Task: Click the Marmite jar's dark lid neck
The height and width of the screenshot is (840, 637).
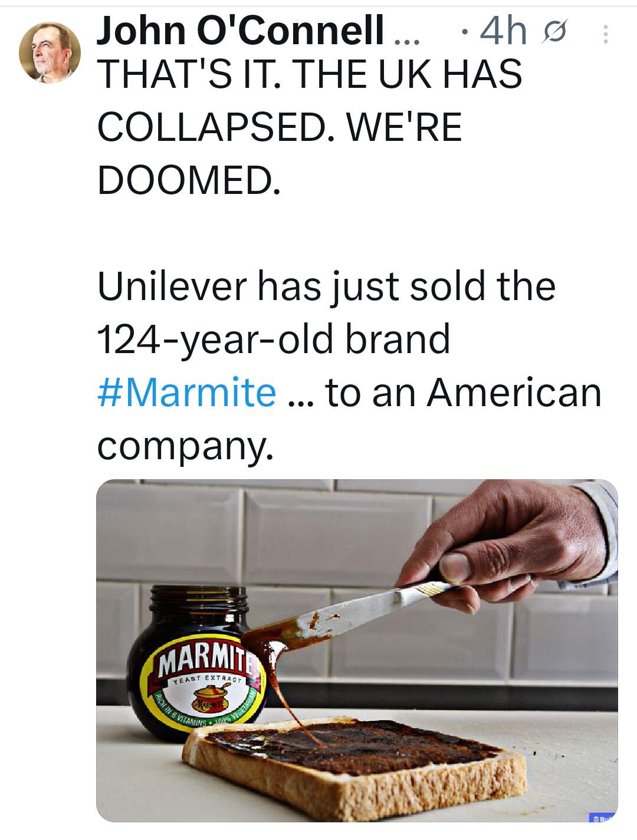Action: (x=198, y=601)
